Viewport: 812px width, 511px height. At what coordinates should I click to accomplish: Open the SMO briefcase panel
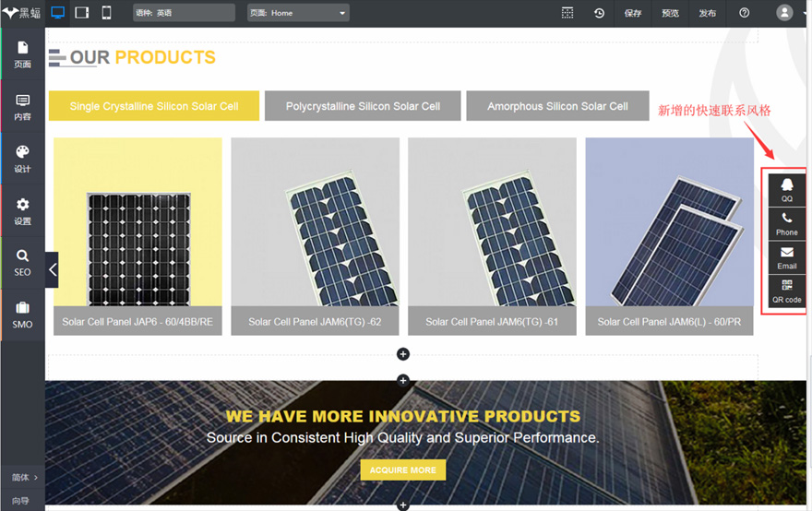point(22,315)
